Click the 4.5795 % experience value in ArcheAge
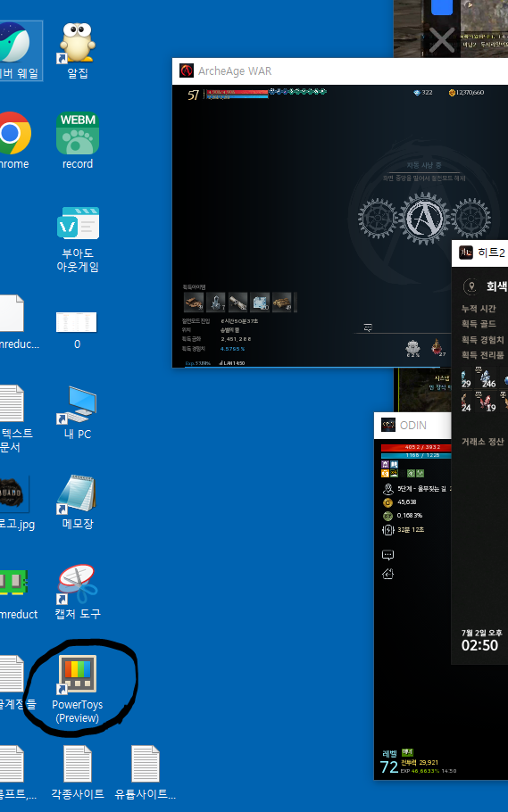This screenshot has height=812, width=508. click(232, 349)
